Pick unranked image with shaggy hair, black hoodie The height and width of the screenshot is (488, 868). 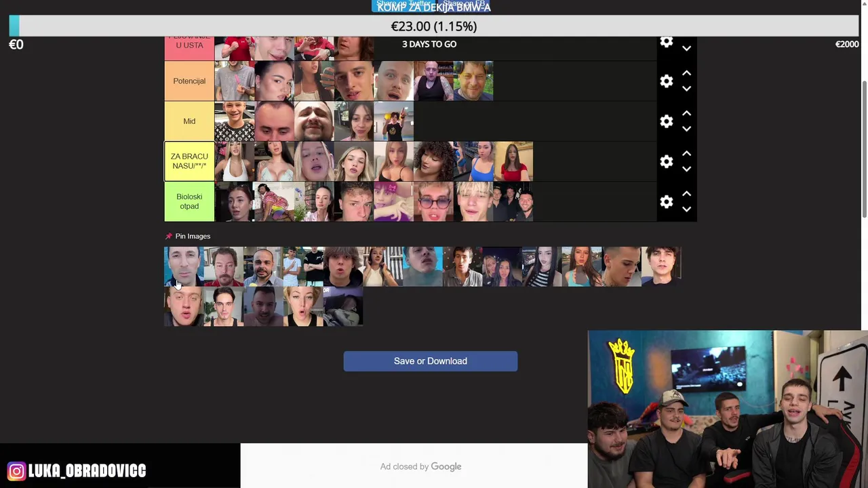click(343, 266)
